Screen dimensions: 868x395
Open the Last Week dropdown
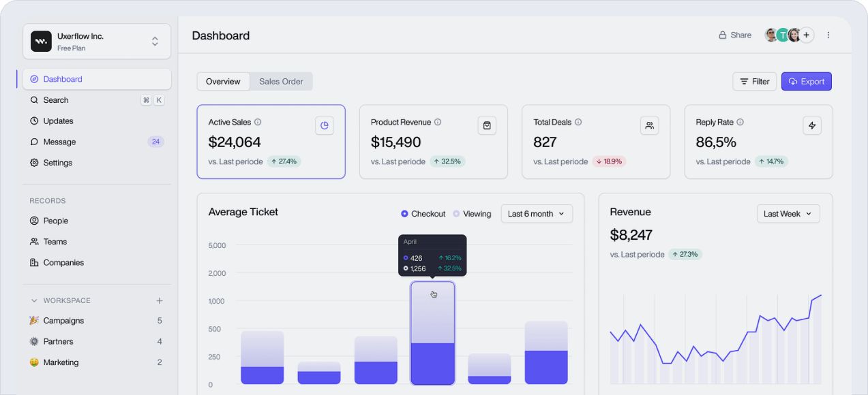[x=788, y=214]
